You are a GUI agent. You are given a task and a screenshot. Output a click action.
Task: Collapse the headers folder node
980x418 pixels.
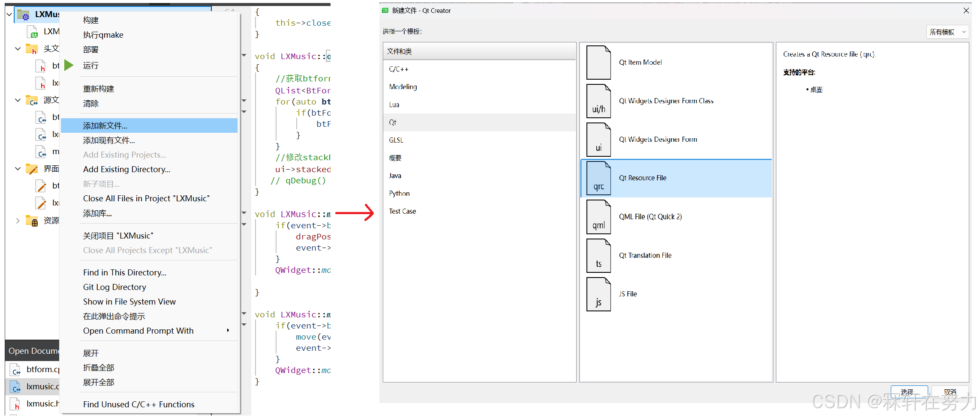click(18, 49)
